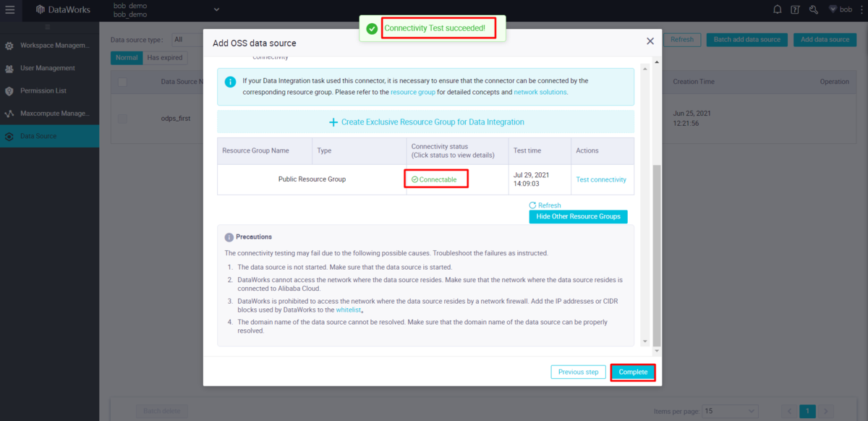This screenshot has height=421, width=868.
Task: Click the background Refresh button
Action: [681, 40]
